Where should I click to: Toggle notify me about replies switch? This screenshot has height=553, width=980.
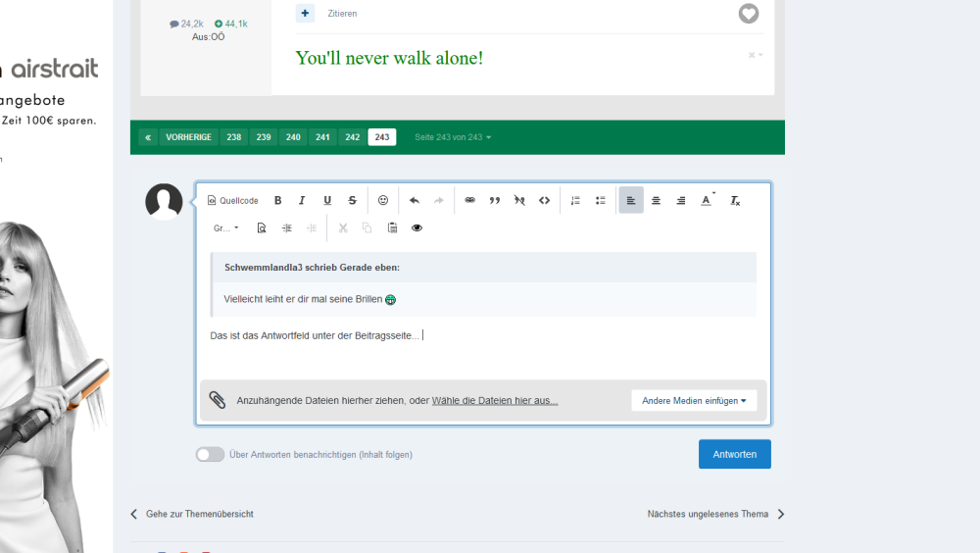tap(210, 455)
